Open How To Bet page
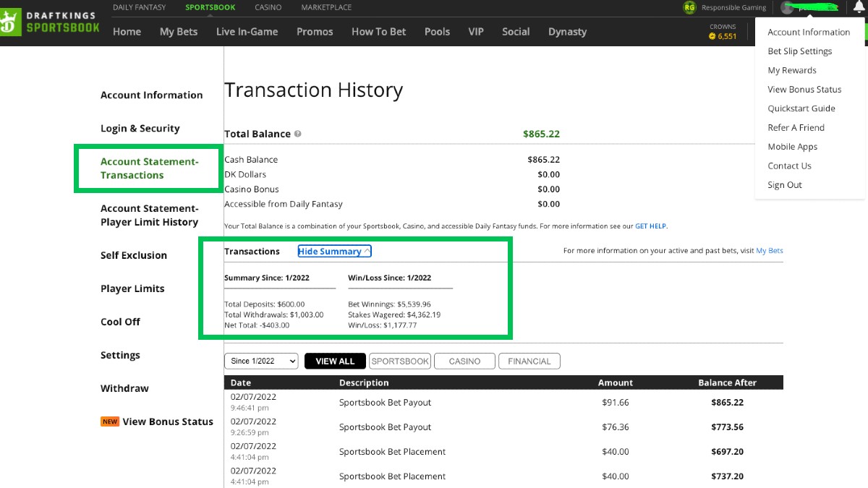 pos(379,32)
